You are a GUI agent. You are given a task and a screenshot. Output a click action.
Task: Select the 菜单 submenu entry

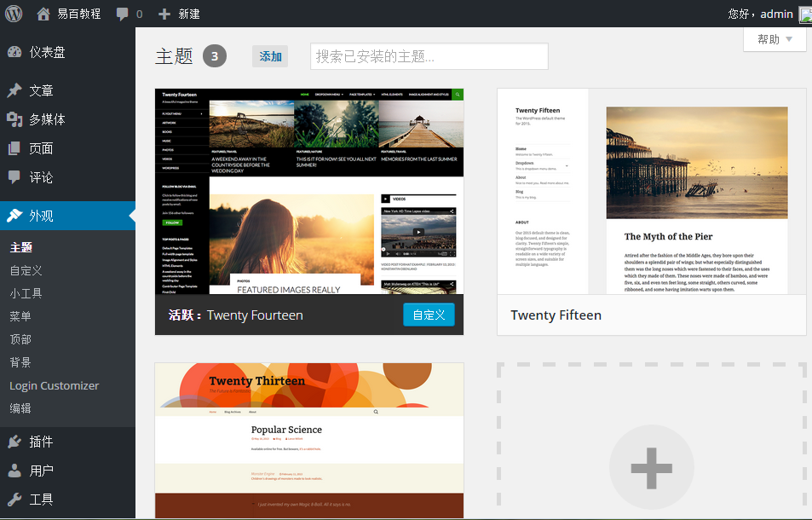20,316
